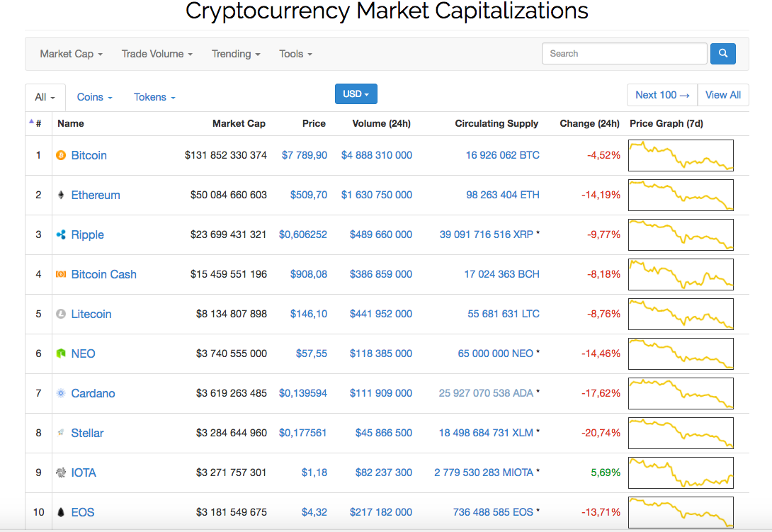The width and height of the screenshot is (772, 532).
Task: Open the USD currency selector
Action: tap(356, 94)
